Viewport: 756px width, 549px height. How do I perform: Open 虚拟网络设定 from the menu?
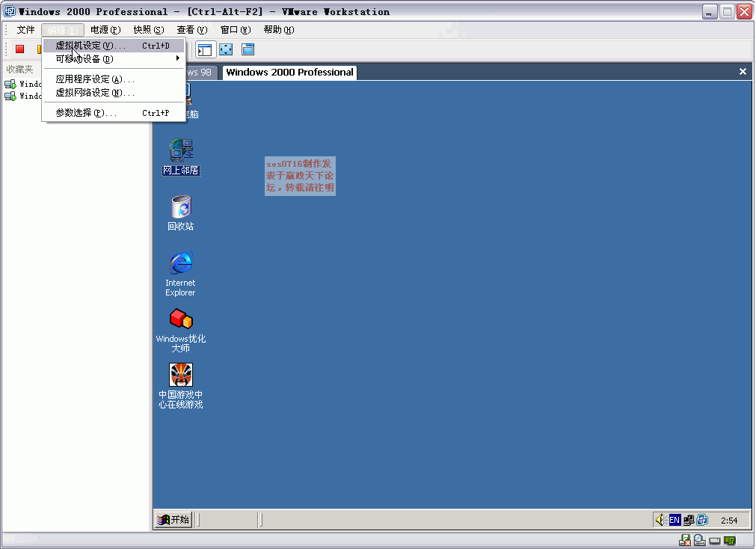(x=114, y=93)
